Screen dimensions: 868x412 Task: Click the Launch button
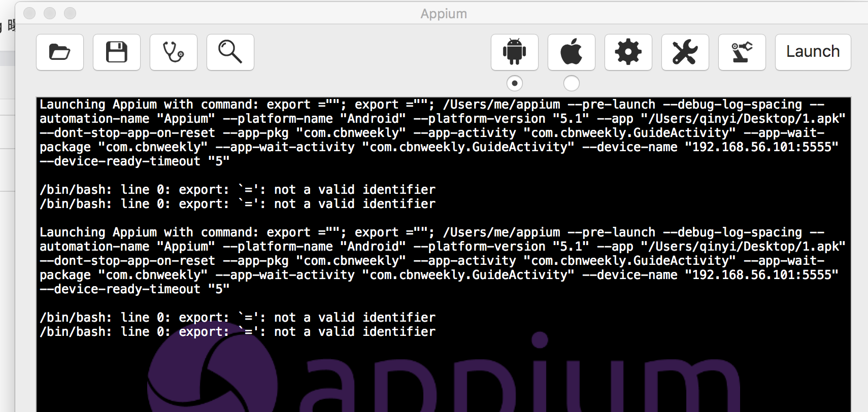point(813,52)
